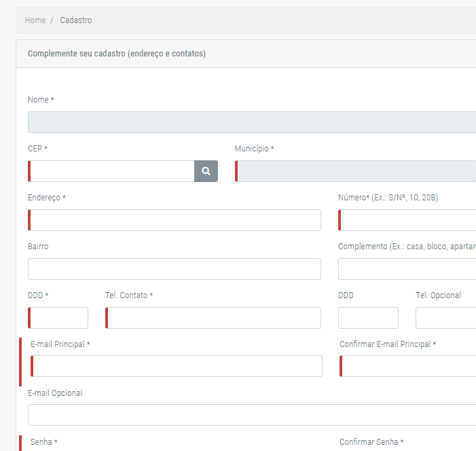Screen dimensions: 476x451
Task: Click the 'Tel. Contato *' label
Action: [129, 295]
